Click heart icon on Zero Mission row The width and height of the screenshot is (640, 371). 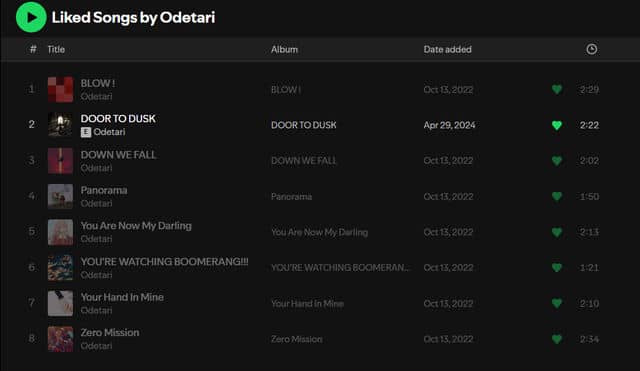click(x=557, y=339)
